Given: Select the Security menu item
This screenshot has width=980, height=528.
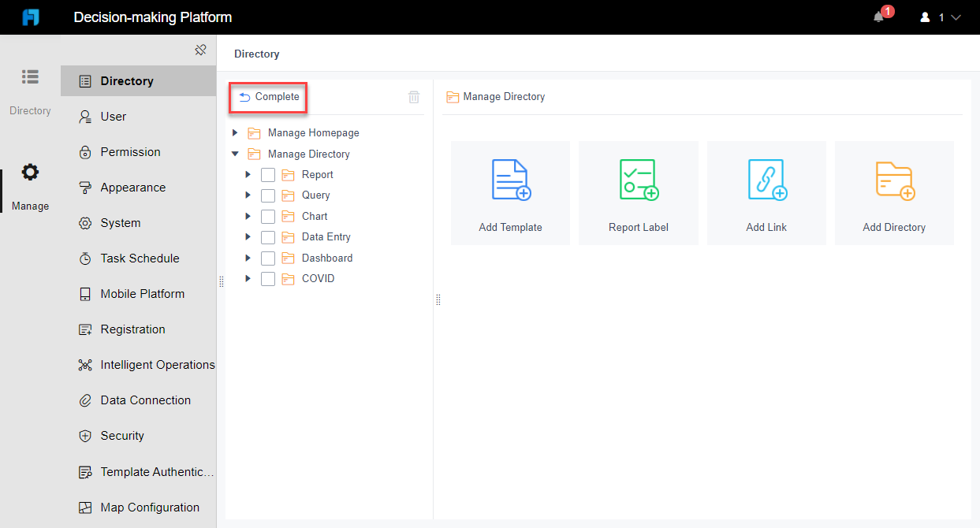Looking at the screenshot, I should pos(138,436).
